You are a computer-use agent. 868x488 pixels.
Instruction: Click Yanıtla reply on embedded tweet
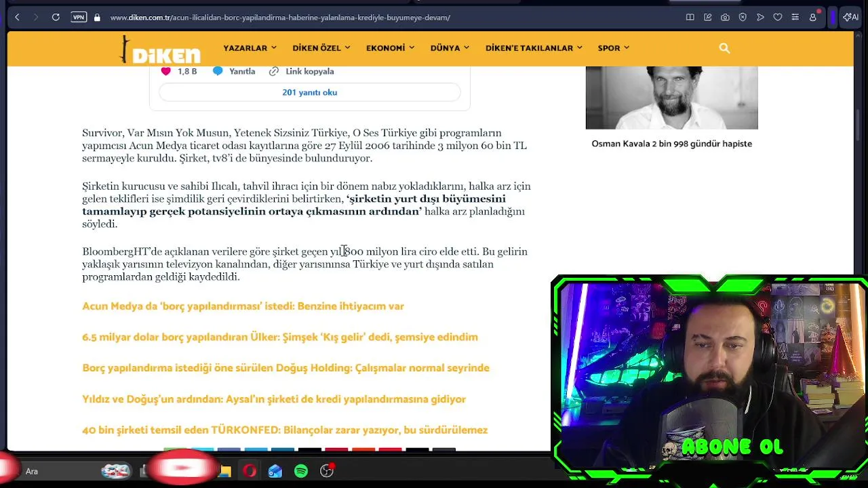234,71
